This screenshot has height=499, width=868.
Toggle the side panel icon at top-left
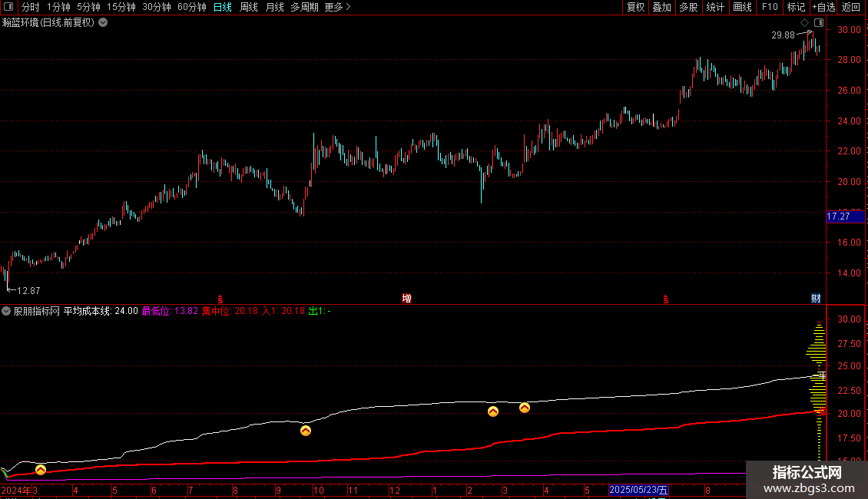[x=8, y=7]
